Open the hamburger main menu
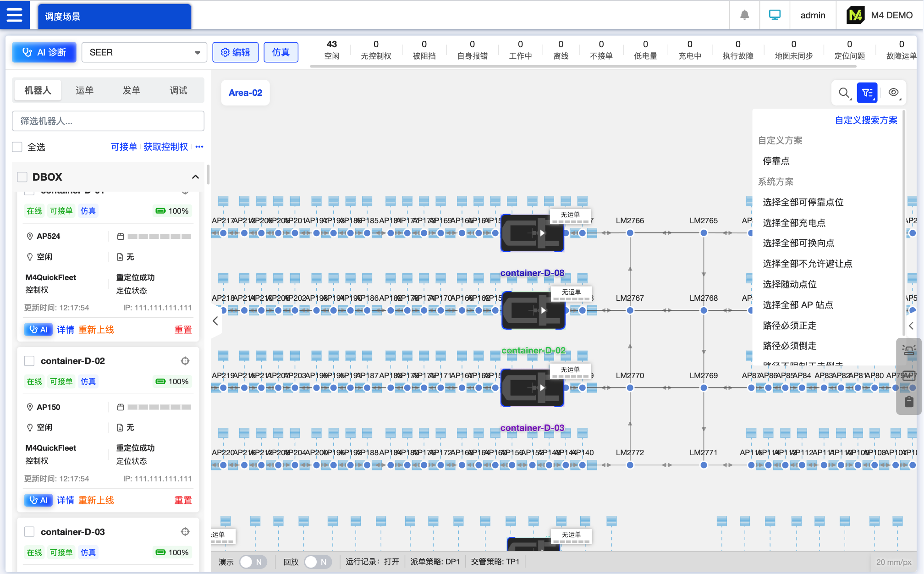Image resolution: width=924 pixels, height=574 pixels. [15, 15]
